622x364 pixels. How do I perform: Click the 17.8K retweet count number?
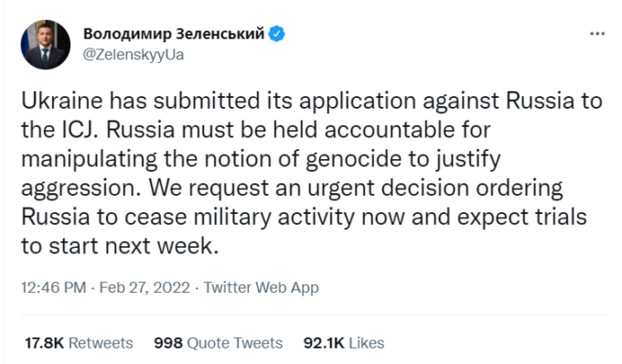(45, 343)
